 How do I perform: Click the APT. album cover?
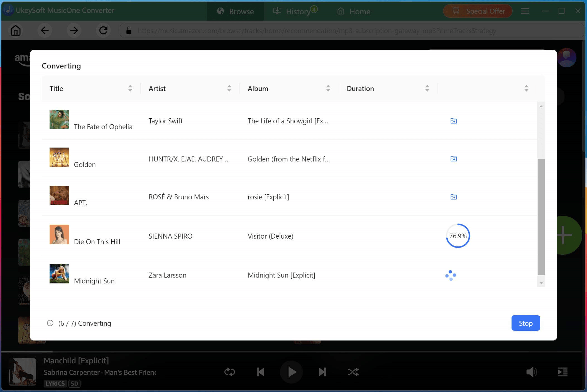tap(59, 195)
